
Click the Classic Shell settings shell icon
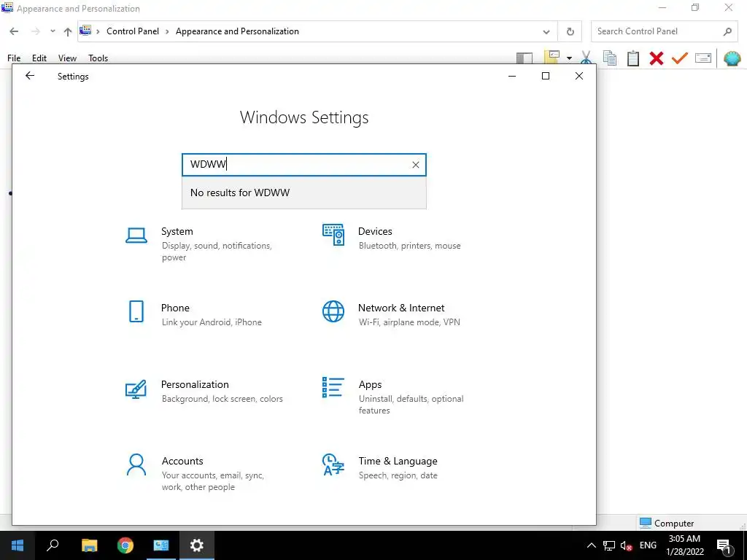coord(732,58)
